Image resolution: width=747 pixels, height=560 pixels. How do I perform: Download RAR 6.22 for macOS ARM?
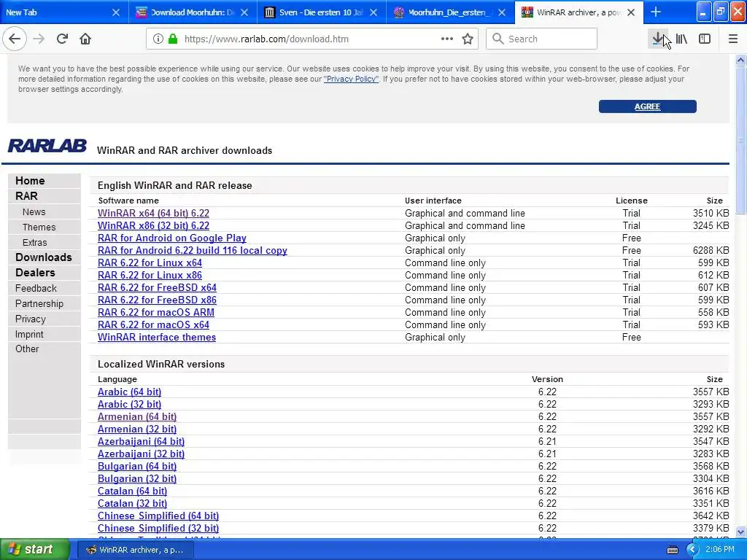(156, 312)
